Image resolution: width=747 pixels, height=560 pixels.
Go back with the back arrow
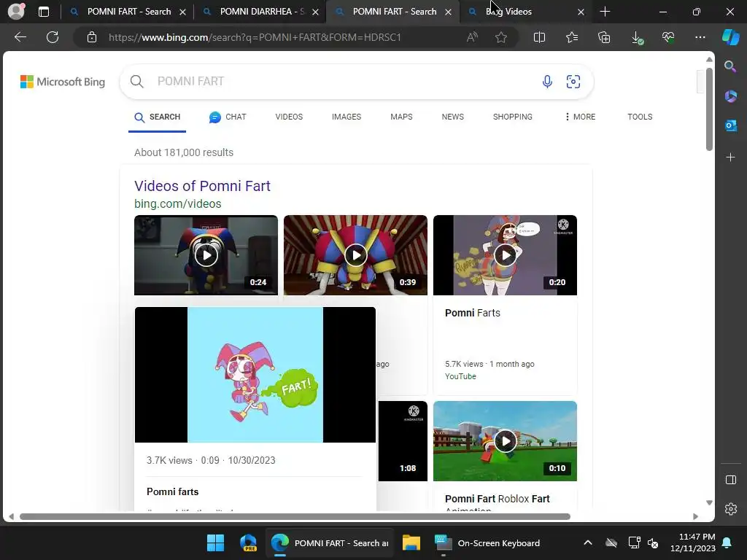click(20, 37)
